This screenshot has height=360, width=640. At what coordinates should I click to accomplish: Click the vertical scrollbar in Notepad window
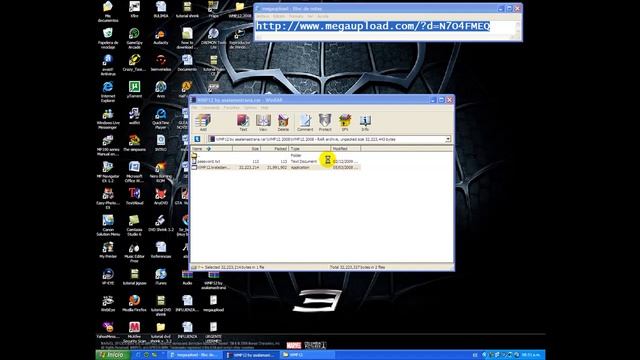point(518,28)
